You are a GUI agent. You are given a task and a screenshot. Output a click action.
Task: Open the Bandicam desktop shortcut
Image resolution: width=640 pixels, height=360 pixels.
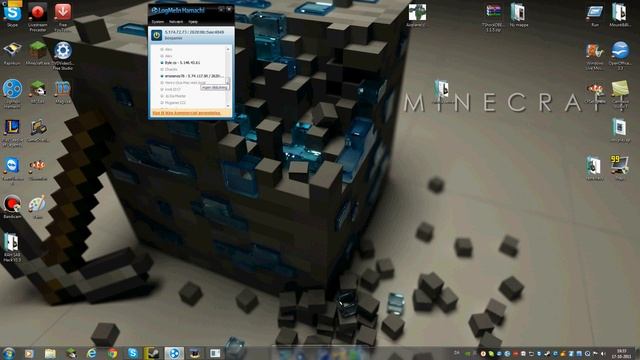pos(12,207)
